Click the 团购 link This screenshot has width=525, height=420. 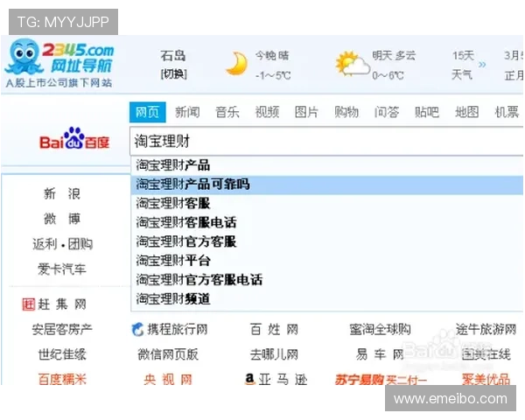click(x=80, y=244)
